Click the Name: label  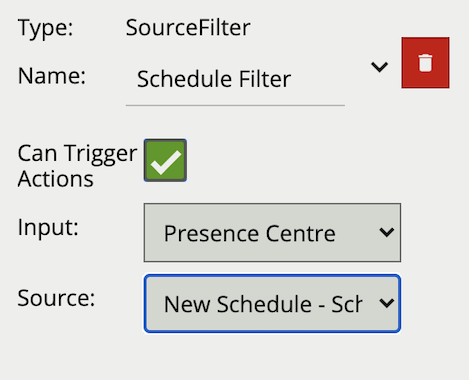click(x=52, y=76)
